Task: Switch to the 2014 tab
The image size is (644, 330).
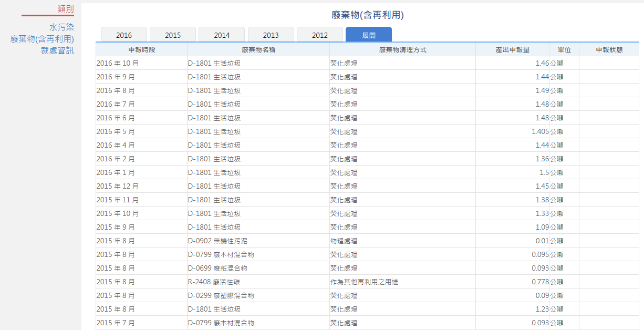Action: (222, 35)
